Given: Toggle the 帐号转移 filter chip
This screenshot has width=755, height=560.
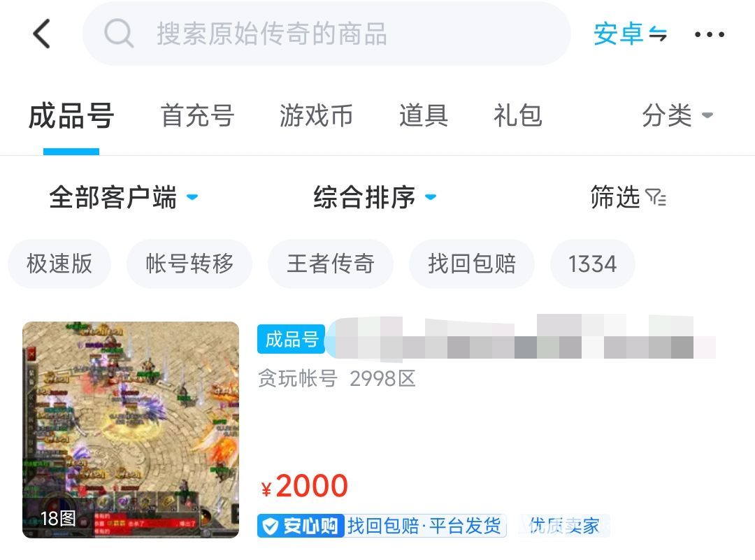Looking at the screenshot, I should (x=189, y=264).
